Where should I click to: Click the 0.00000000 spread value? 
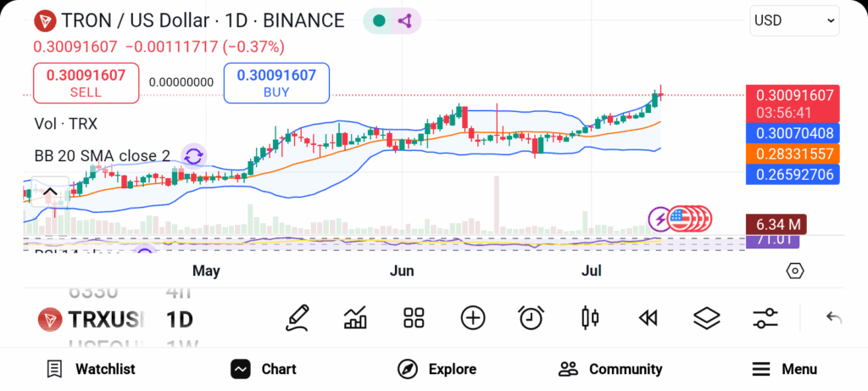[x=181, y=82]
